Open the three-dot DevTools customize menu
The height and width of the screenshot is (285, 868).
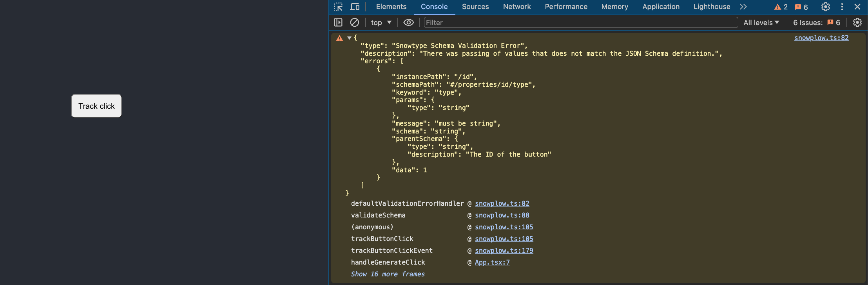click(x=842, y=7)
